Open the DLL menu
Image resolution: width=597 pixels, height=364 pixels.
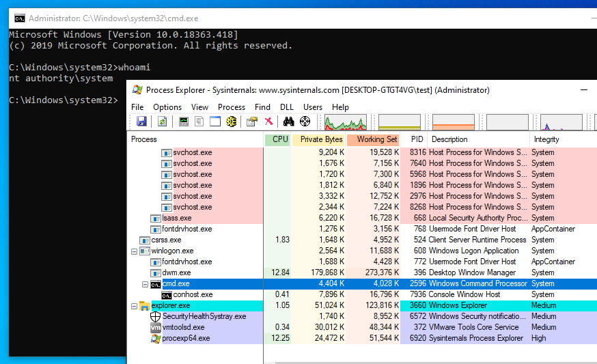click(287, 107)
